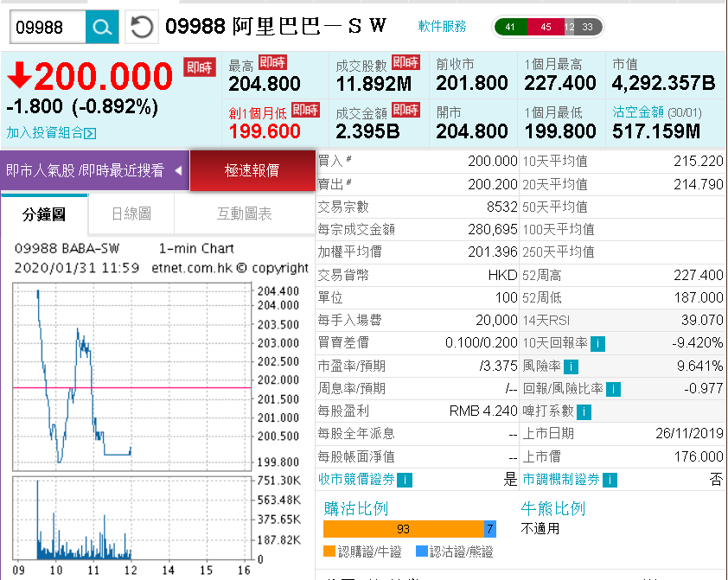Click 前收市 value 201.800
Screen dimensions: 728x580
(472, 83)
